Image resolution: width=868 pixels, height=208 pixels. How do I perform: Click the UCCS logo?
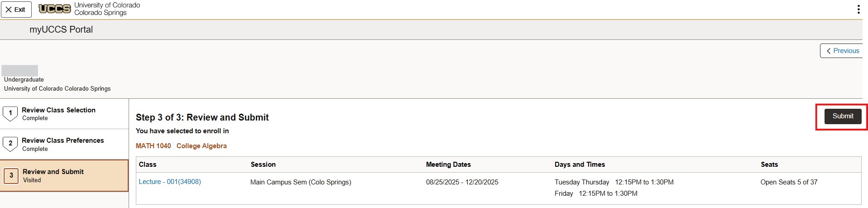pos(55,9)
